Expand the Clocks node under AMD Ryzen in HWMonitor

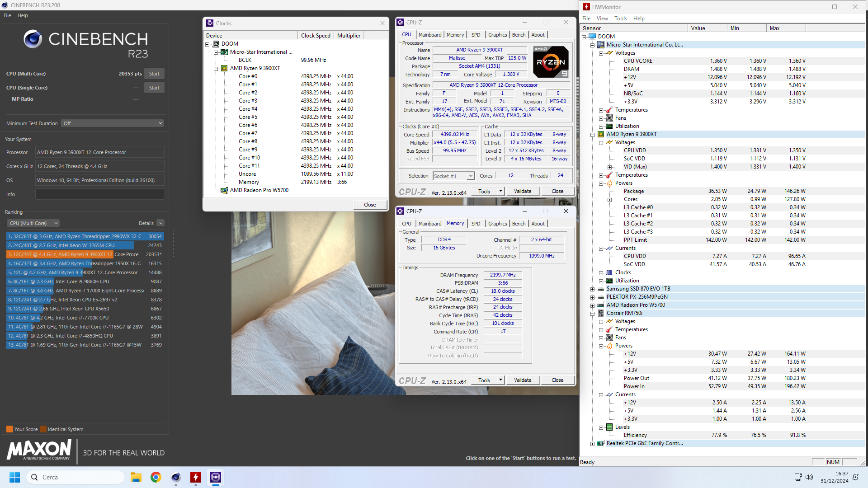click(x=601, y=272)
